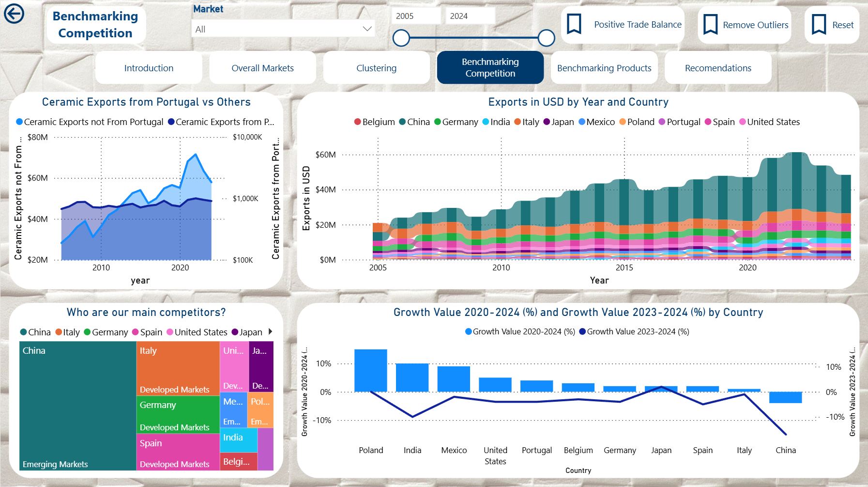868x487 pixels.
Task: Expand competitors legend with right arrow
Action: tap(271, 332)
